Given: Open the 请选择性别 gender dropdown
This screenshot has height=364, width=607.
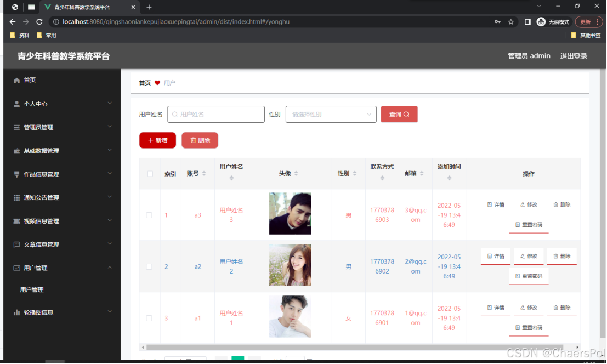Looking at the screenshot, I should (x=331, y=115).
